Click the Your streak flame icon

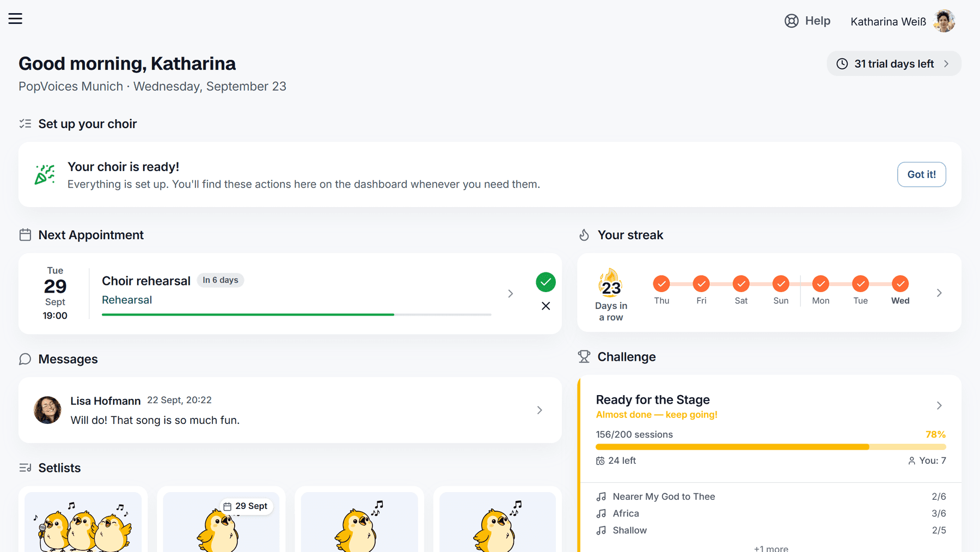[x=584, y=235]
